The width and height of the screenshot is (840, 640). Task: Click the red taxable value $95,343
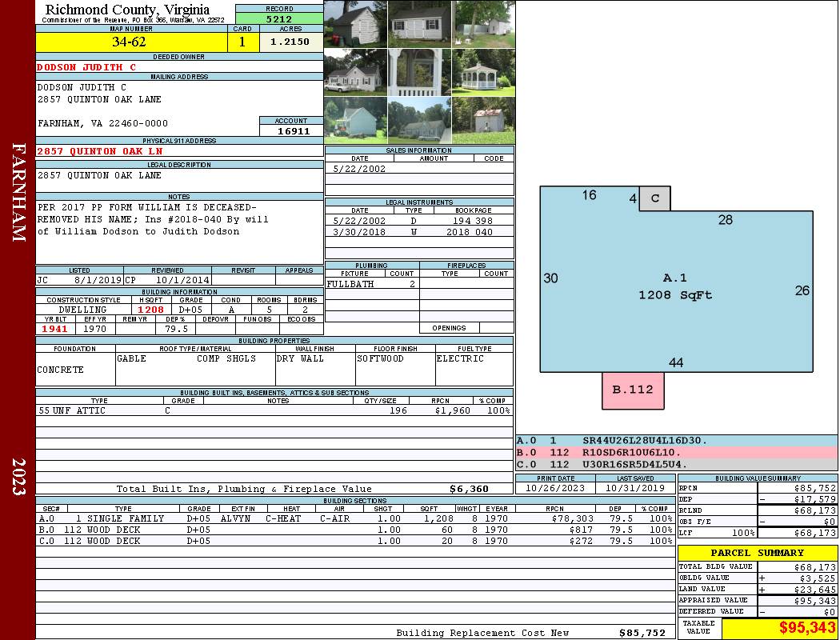point(778,628)
